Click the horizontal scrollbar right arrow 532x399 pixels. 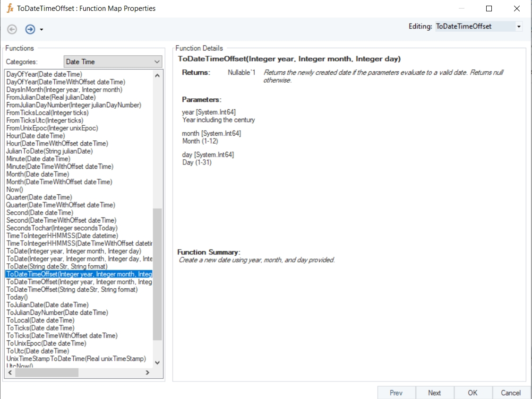[x=147, y=373]
